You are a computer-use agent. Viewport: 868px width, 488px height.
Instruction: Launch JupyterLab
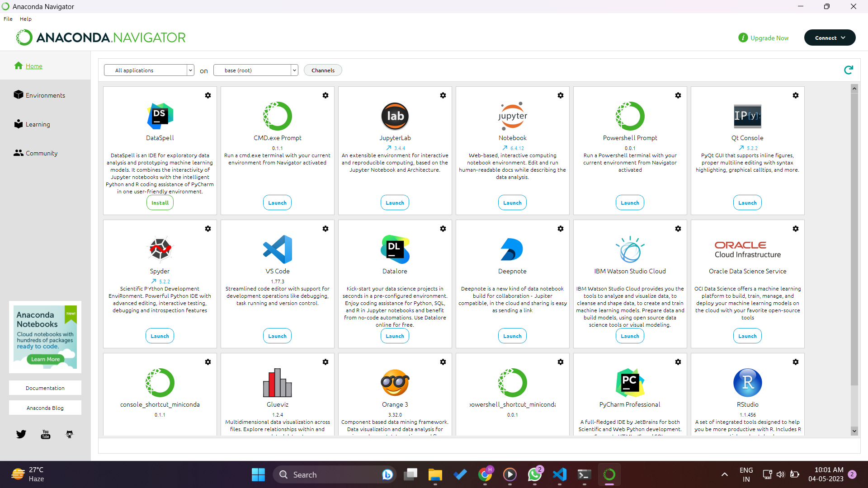395,203
